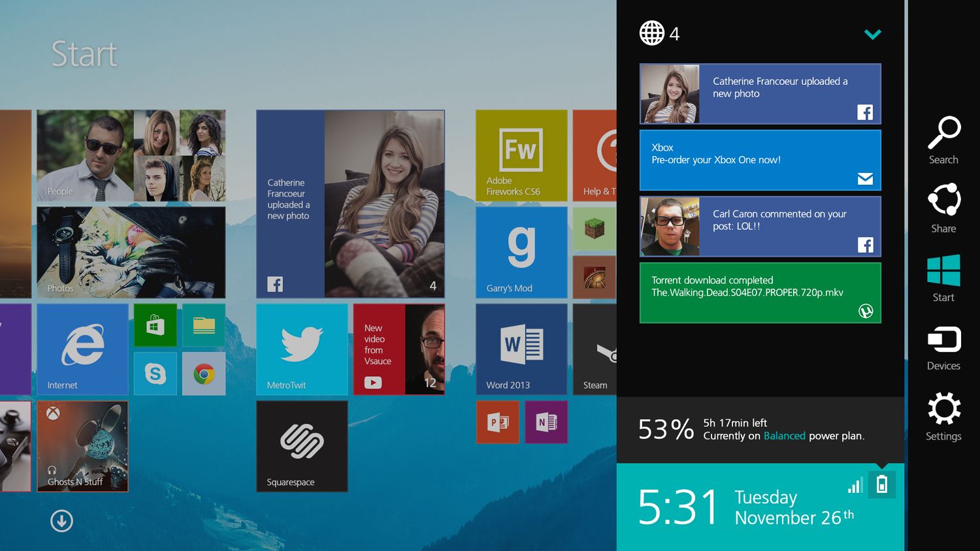Show all apps with the down arrow
980x551 pixels.
pyautogui.click(x=61, y=520)
